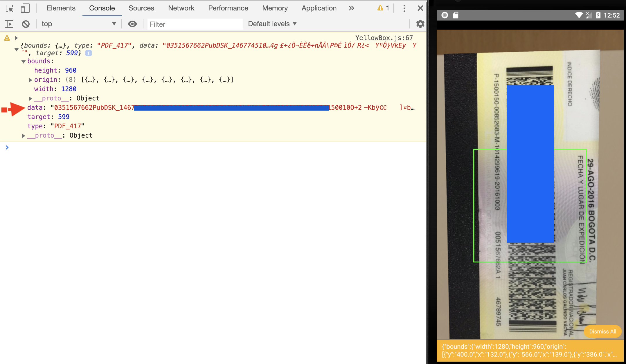
Task: Click the warning count badge showing 1
Action: coord(383,8)
